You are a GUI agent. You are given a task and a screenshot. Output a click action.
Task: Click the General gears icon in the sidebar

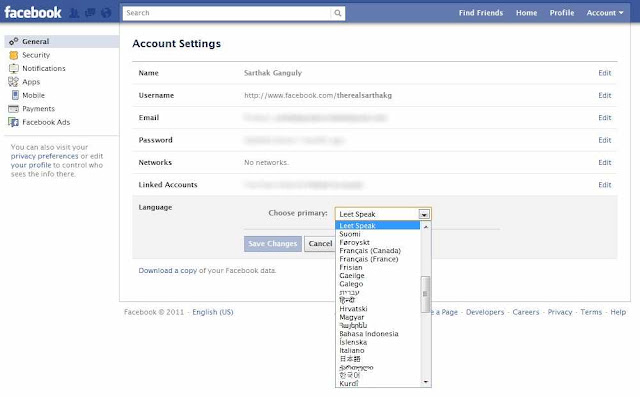[x=13, y=41]
